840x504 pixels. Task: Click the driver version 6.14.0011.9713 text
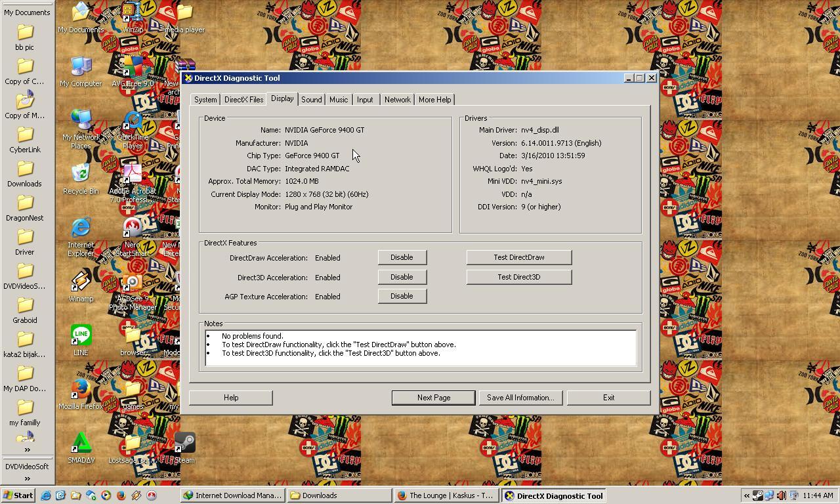tap(561, 143)
